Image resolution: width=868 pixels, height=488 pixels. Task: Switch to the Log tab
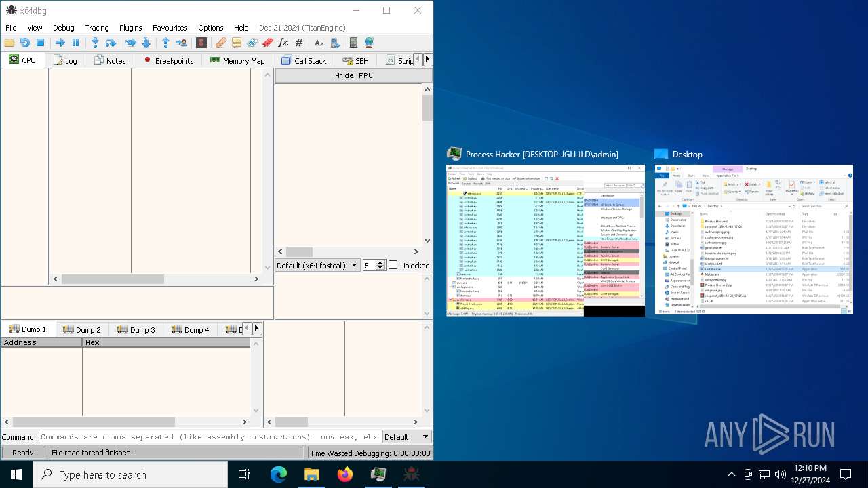(65, 60)
